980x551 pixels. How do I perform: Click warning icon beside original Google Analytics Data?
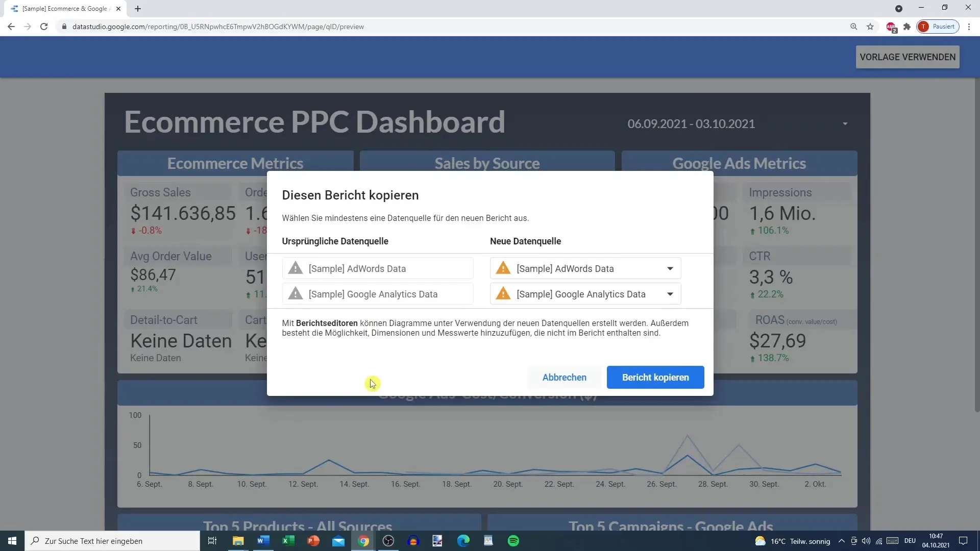(296, 294)
